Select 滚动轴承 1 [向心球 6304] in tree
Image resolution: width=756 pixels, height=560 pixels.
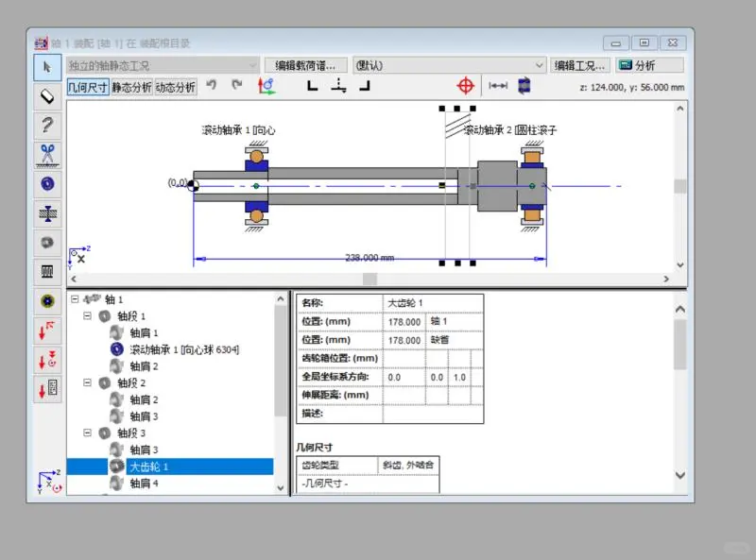click(184, 349)
